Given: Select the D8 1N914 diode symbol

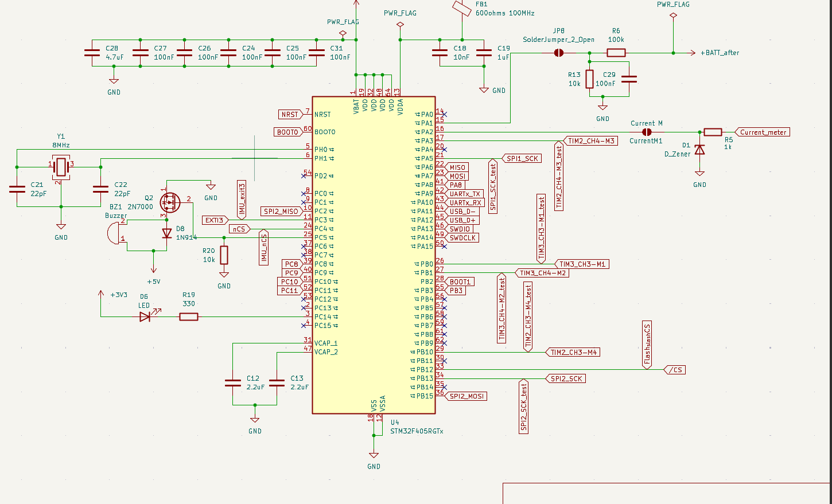Looking at the screenshot, I should [167, 233].
